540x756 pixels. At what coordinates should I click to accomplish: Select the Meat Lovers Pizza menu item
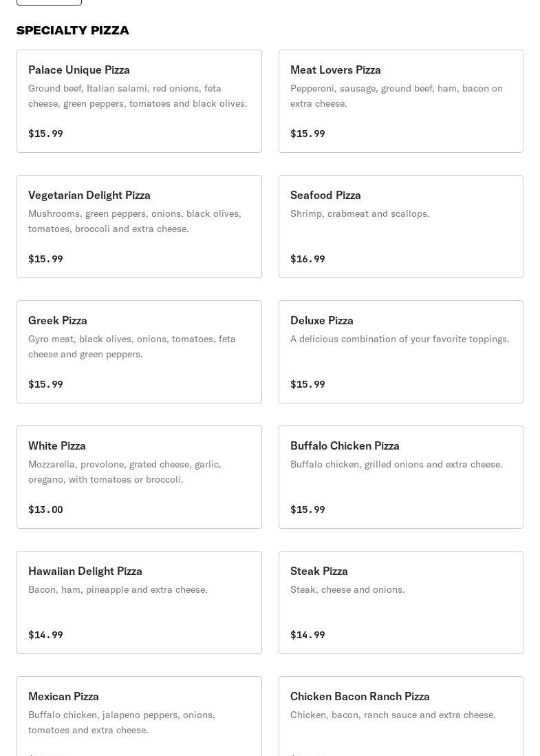(400, 101)
